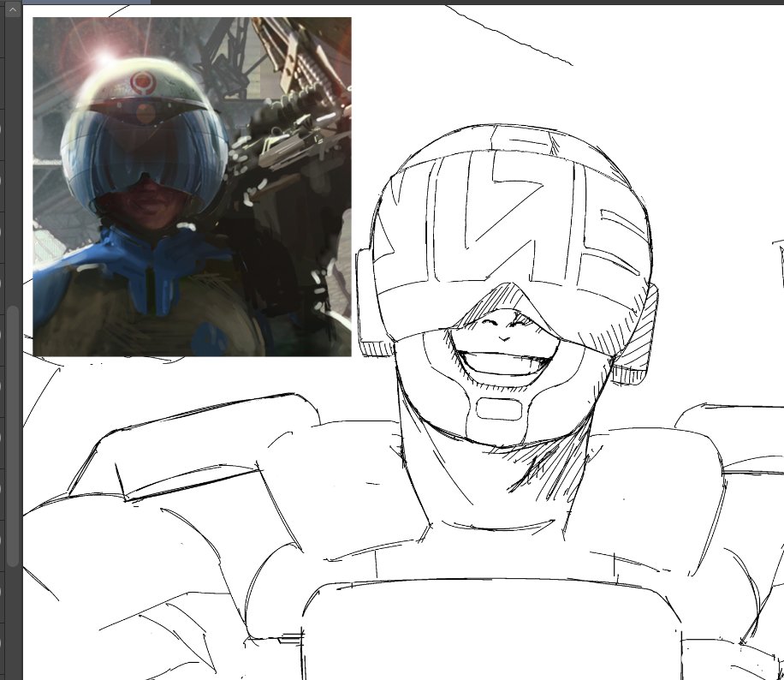Click the scroll-up arrow above the vertical scrollbar
The width and height of the screenshot is (784, 680).
13,10
